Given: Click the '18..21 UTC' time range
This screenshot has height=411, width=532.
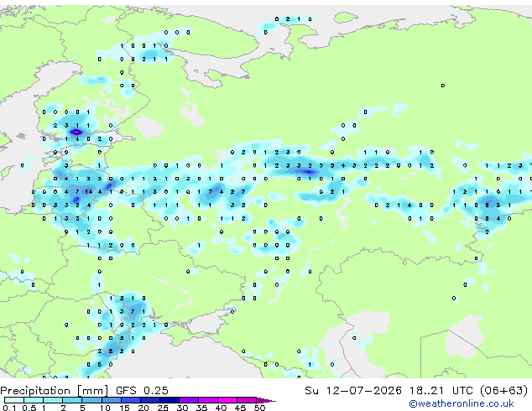Looking at the screenshot, I should tap(441, 391).
